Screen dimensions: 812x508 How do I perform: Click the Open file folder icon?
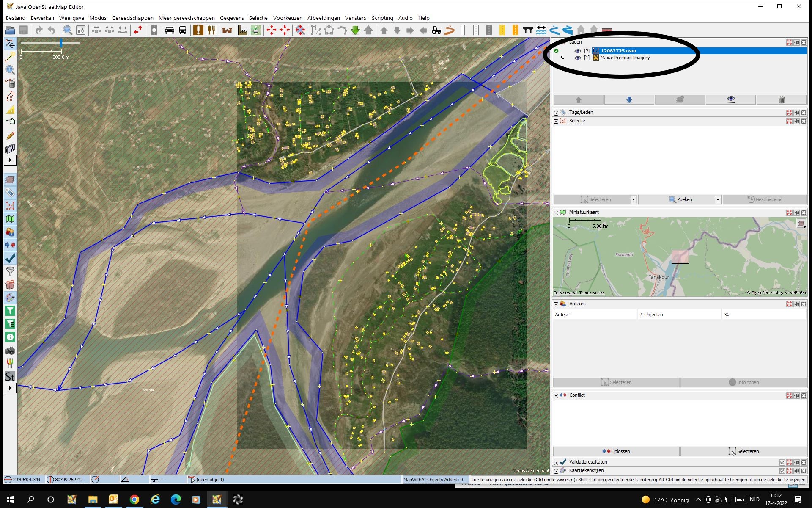pos(10,30)
